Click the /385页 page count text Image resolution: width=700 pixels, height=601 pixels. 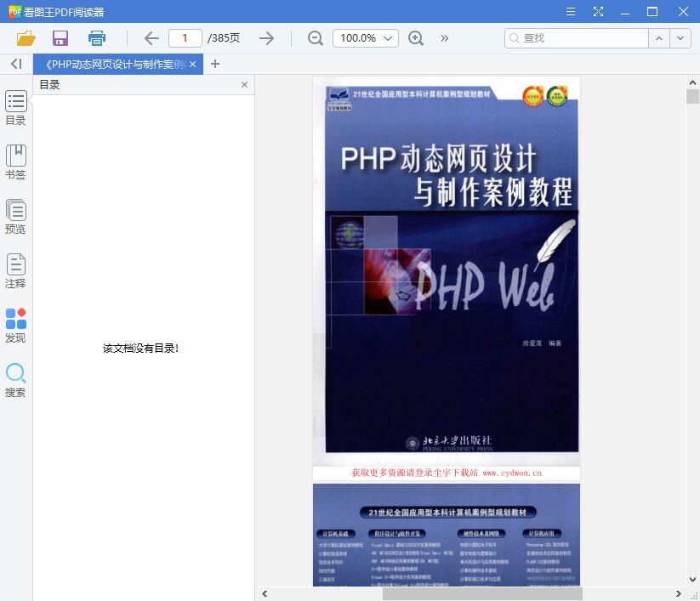click(224, 38)
